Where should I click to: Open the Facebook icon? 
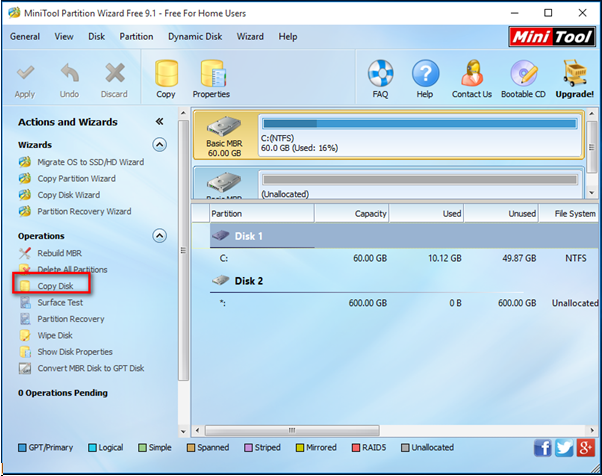pos(542,448)
